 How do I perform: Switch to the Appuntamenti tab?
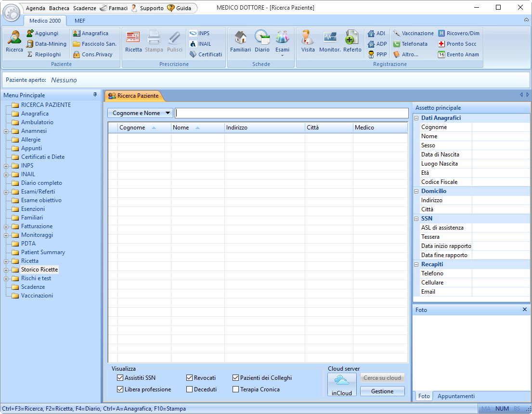pos(455,396)
